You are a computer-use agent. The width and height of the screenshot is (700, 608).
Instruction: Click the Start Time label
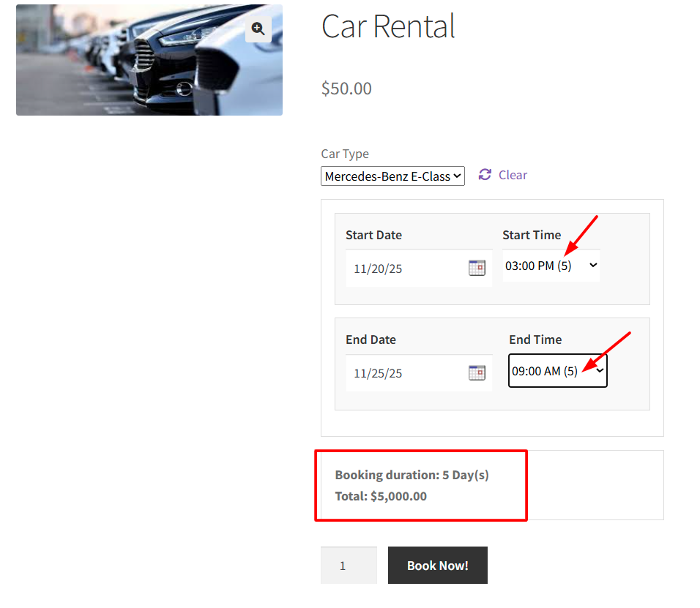pos(532,235)
